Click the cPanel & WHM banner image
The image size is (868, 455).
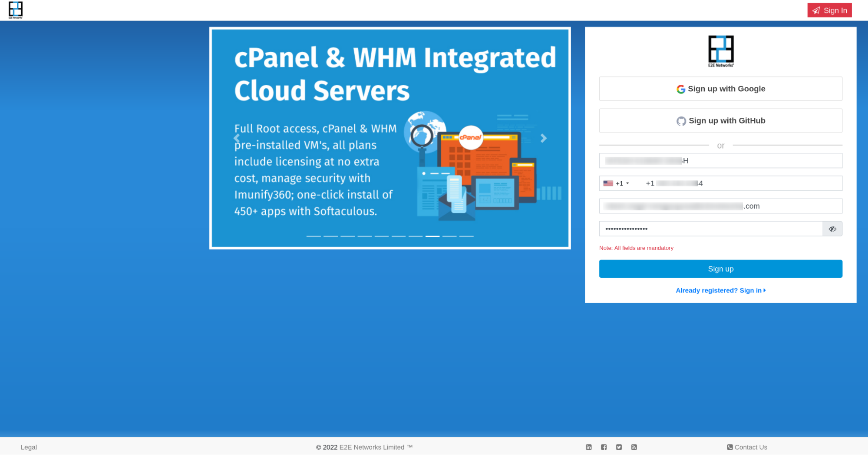390,138
